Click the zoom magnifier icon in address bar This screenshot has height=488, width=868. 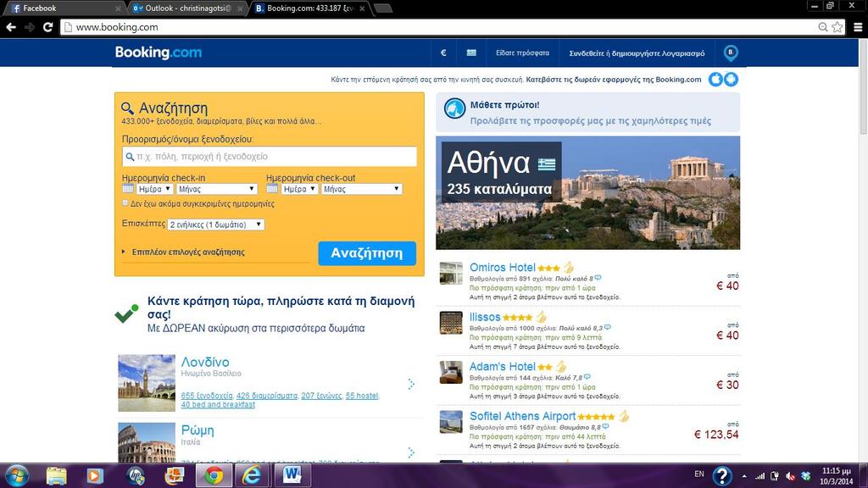pos(823,27)
